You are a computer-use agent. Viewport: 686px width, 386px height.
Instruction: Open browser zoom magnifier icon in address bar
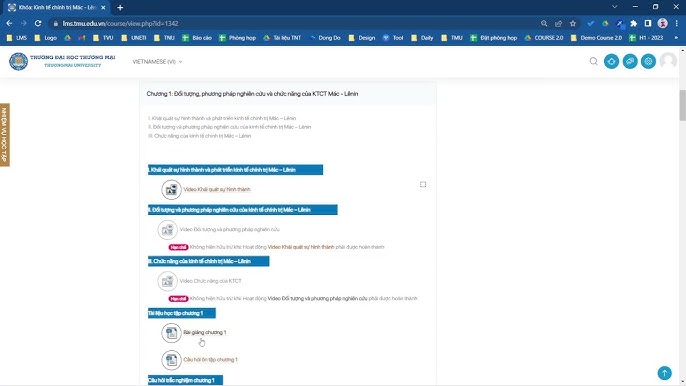544,24
